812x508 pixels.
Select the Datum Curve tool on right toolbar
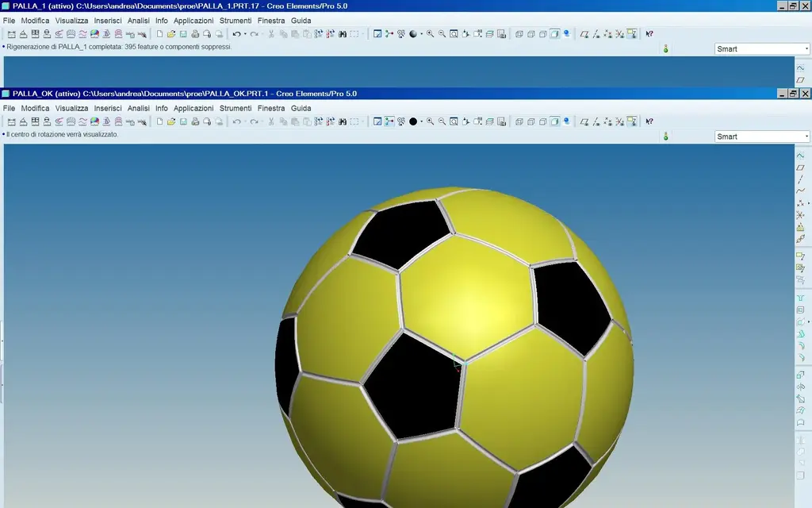(x=800, y=190)
